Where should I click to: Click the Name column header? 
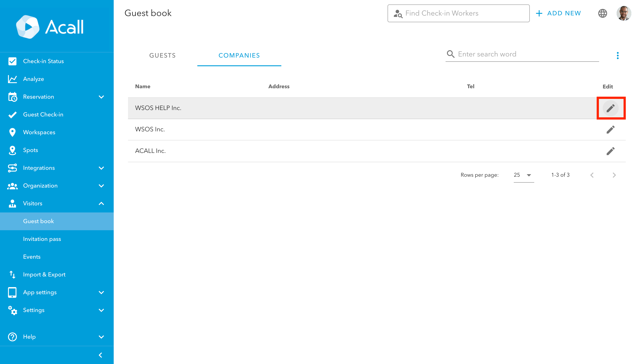(142, 86)
